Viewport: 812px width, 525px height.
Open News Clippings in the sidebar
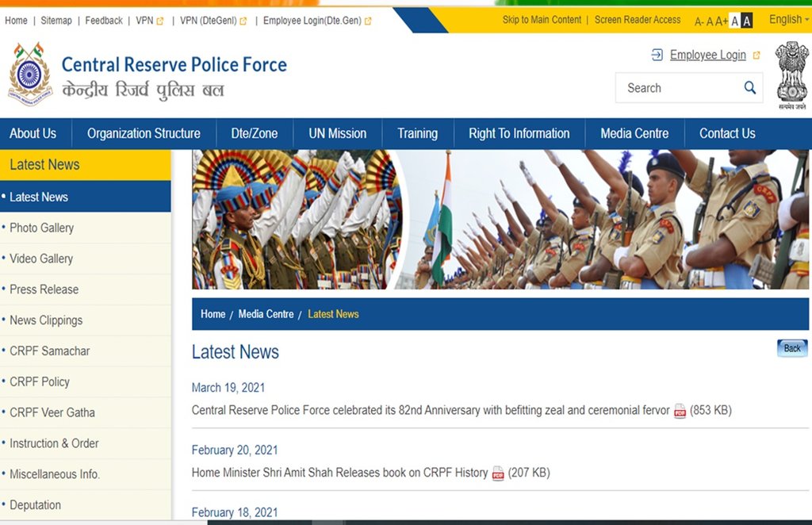point(86,320)
